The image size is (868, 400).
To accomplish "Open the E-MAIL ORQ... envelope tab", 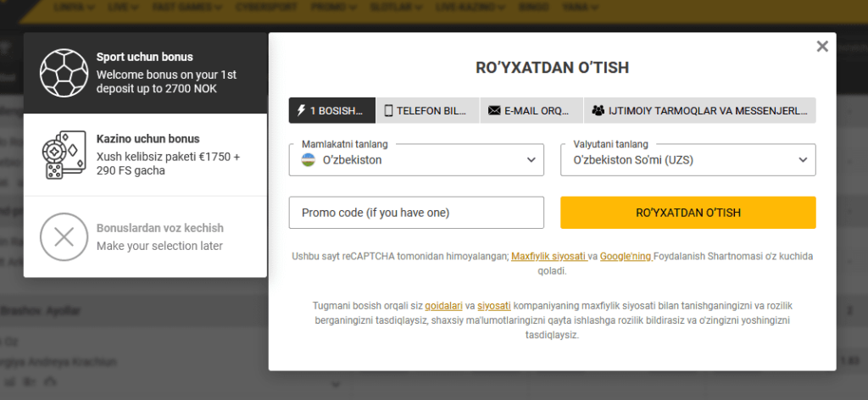I will coord(531,111).
